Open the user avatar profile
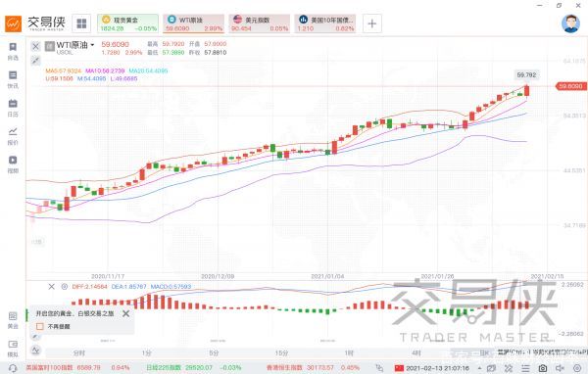This screenshot has height=374, width=588. [570, 23]
